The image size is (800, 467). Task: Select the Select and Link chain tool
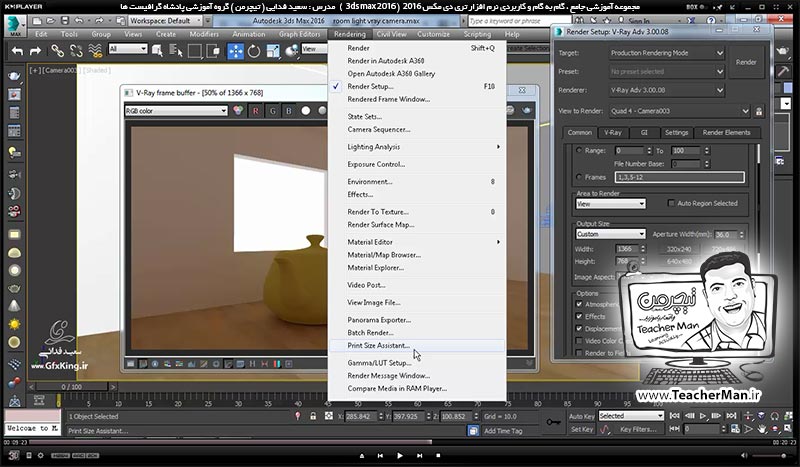click(x=57, y=51)
